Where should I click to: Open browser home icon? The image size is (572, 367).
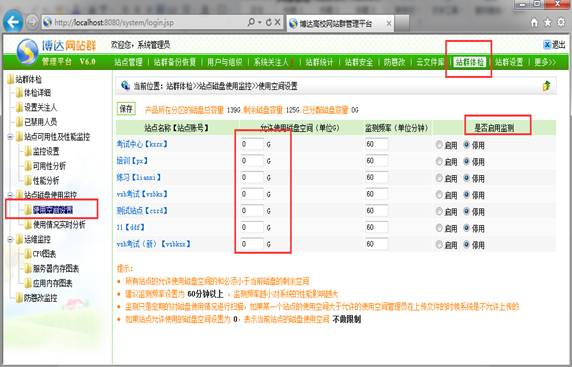534,23
